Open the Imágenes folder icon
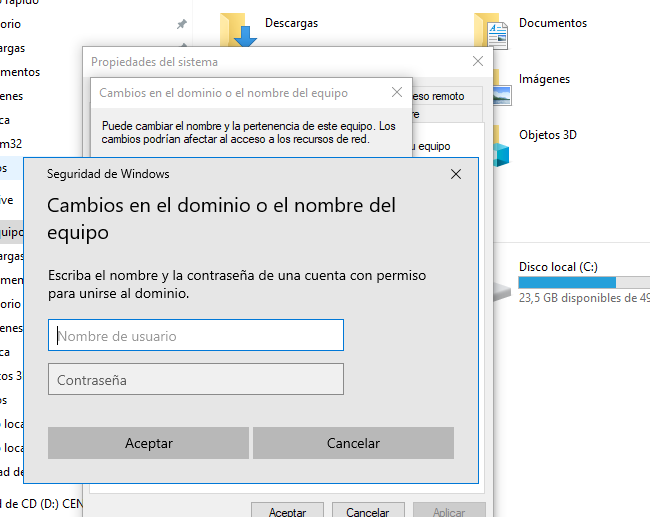650x517 pixels. click(x=502, y=88)
